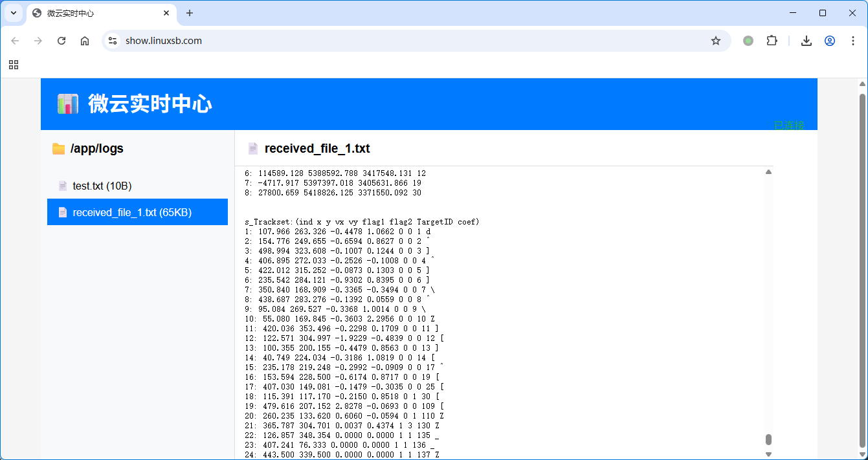Viewport: 868px width, 460px height.
Task: Click the /app/logs folder icon
Action: (x=58, y=149)
